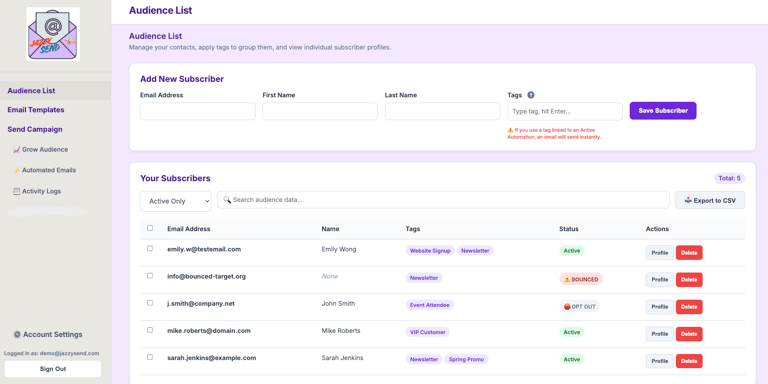Open Activity Logs from the sidebar
768x384 pixels.
37,192
